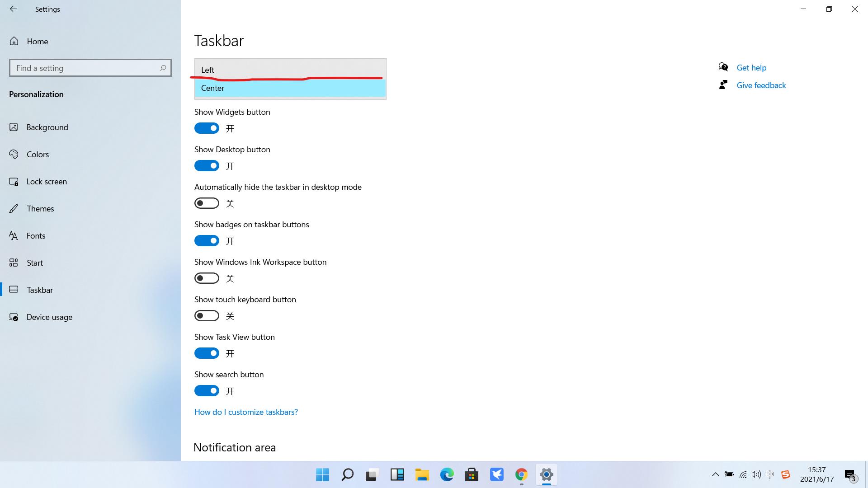Image resolution: width=868 pixels, height=488 pixels.
Task: Select taskbar alignment option 'Left'
Action: tap(290, 70)
